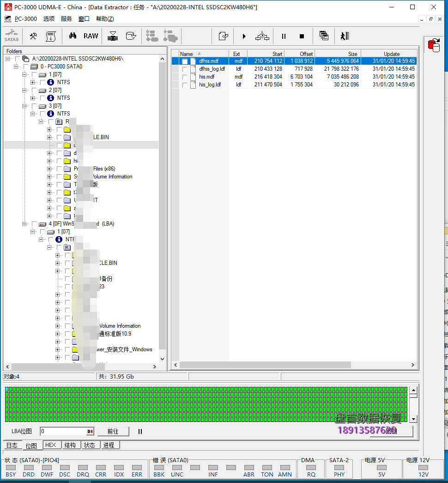Viewport: 448px width, 483px height.
Task: Check the dfhis.mdf file checkbox
Action: coord(185,61)
